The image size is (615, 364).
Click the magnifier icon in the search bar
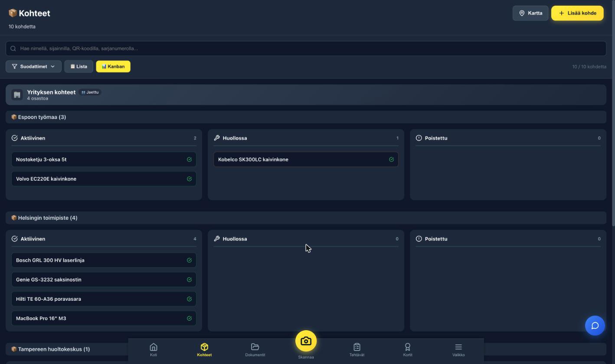tap(13, 49)
